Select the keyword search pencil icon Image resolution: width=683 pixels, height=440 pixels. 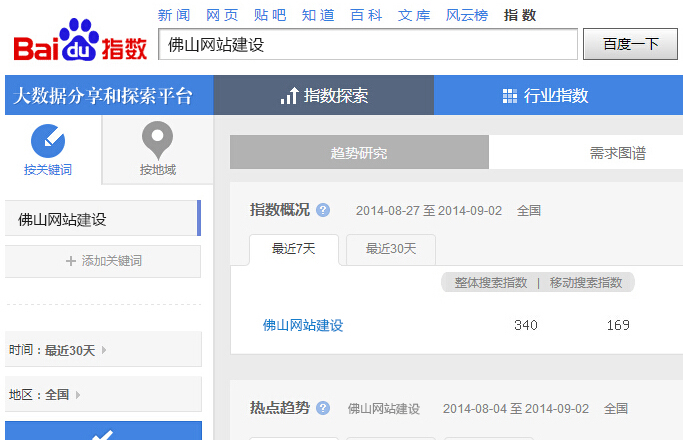(48, 140)
